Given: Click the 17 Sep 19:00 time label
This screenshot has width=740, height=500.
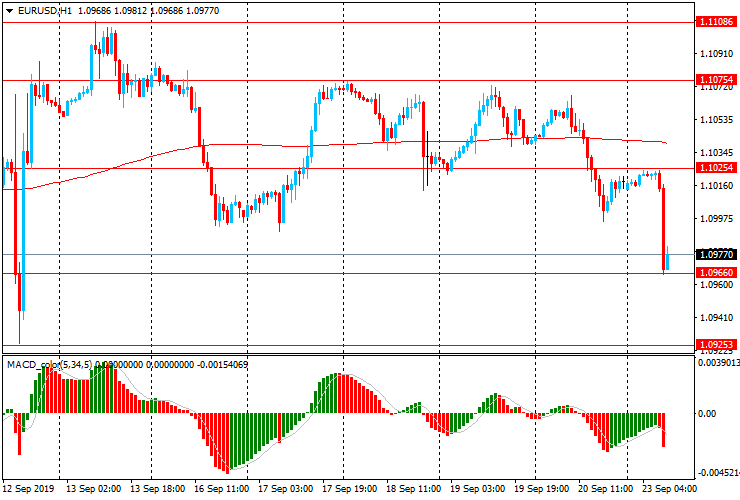Looking at the screenshot, I should point(350,488).
